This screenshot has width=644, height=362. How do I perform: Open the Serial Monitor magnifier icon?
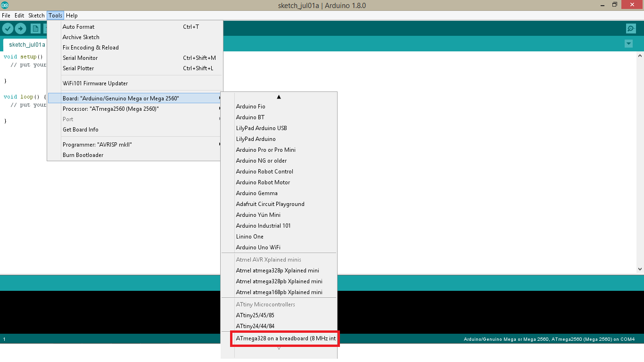click(x=631, y=28)
